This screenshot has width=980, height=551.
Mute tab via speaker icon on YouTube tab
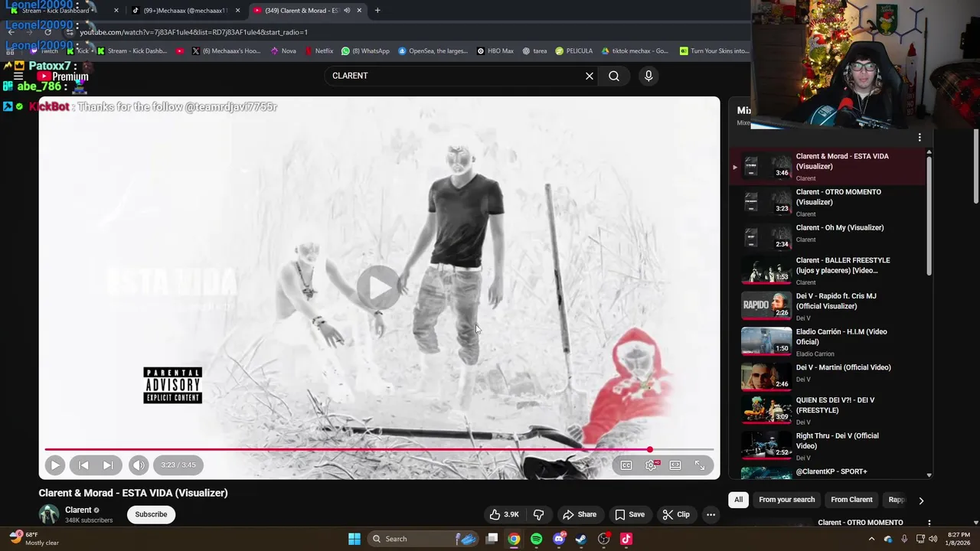point(347,11)
